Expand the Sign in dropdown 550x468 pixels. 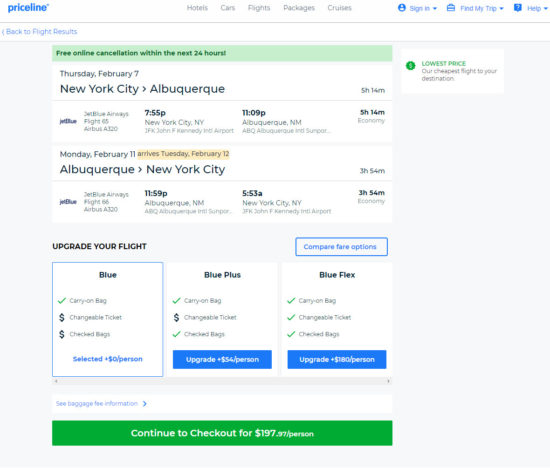point(435,8)
